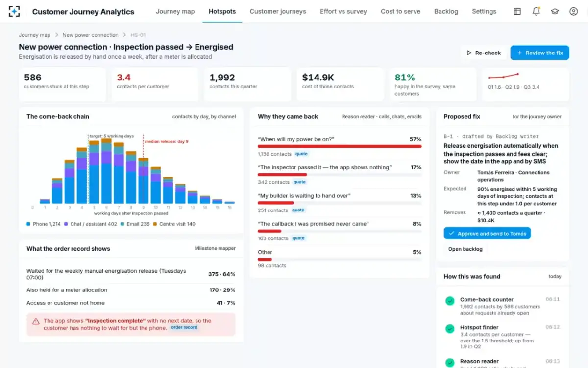Click the Open backlog button
Screen dimensions: 588x368
pyautogui.click(x=465, y=249)
